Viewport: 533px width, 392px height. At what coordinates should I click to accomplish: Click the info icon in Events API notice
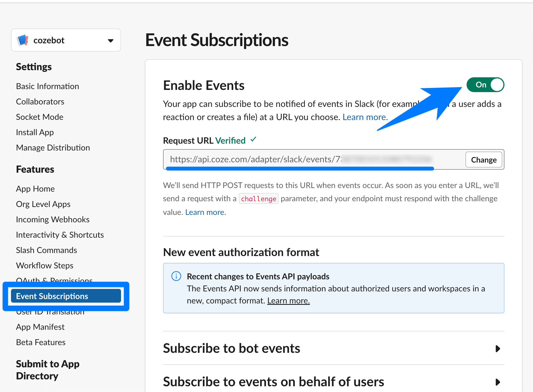[x=176, y=276]
